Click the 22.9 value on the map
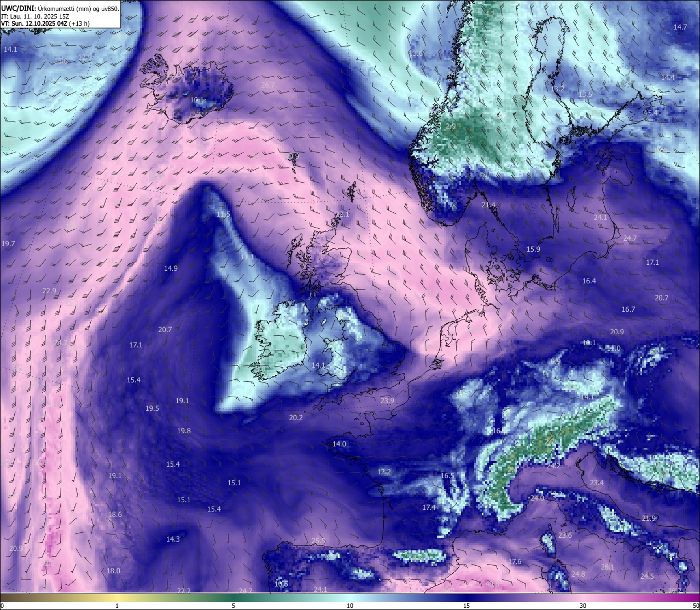 click(x=49, y=291)
